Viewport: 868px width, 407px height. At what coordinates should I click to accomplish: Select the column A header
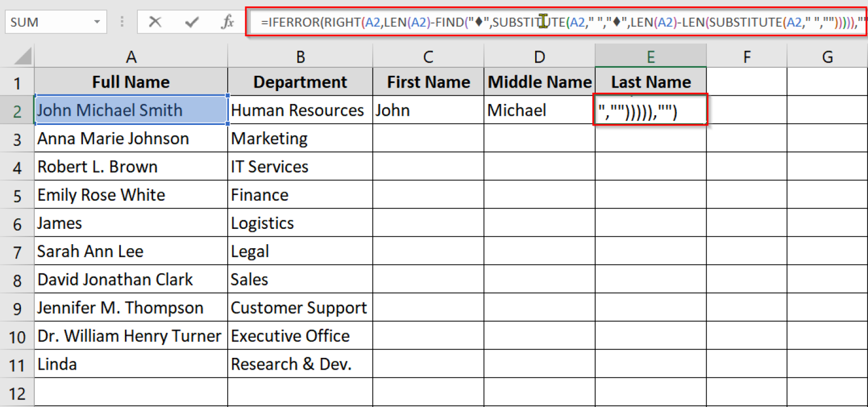click(131, 56)
